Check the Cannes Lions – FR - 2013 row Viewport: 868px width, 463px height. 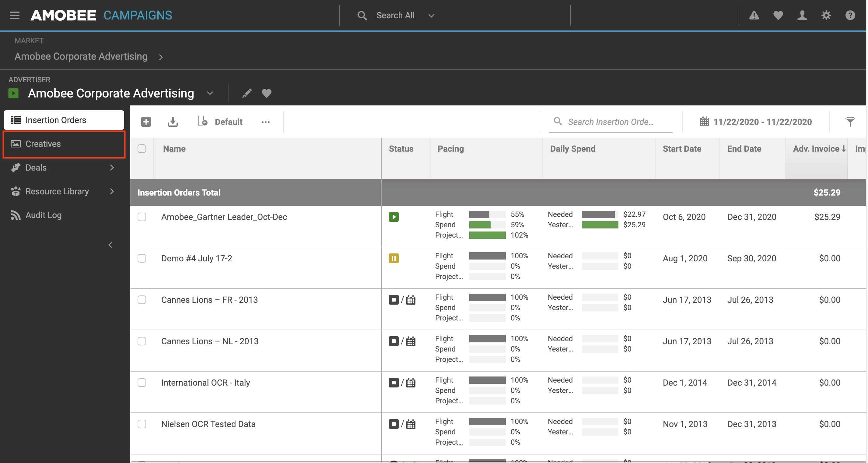click(142, 300)
